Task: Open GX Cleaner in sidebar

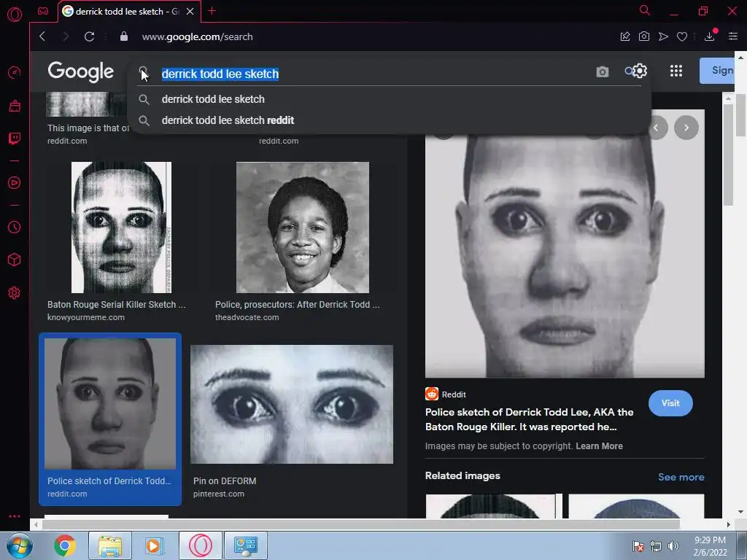Action: pos(15,106)
